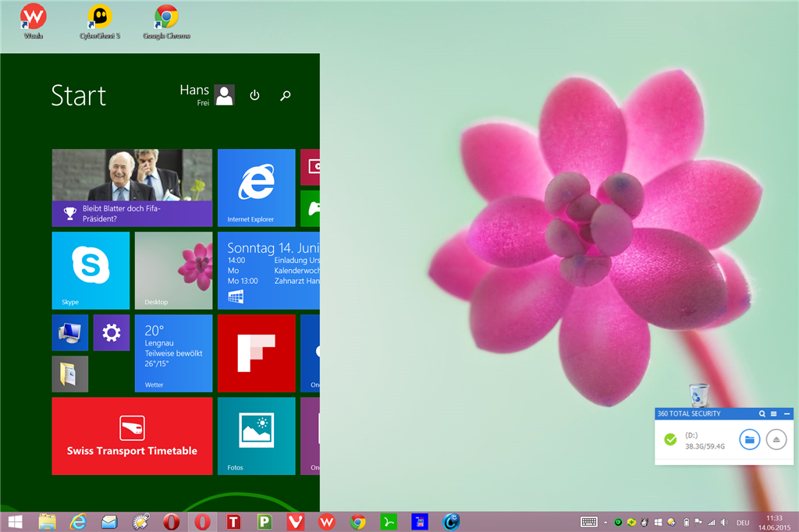This screenshot has width=799, height=532.
Task: Open the 360 Total Security widget menu
Action: 774,413
